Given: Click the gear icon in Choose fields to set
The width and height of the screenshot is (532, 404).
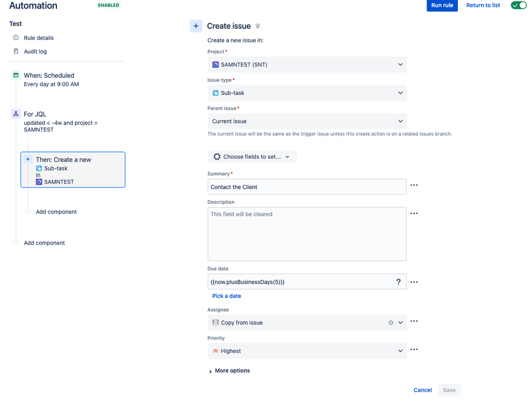Looking at the screenshot, I should pyautogui.click(x=217, y=157).
